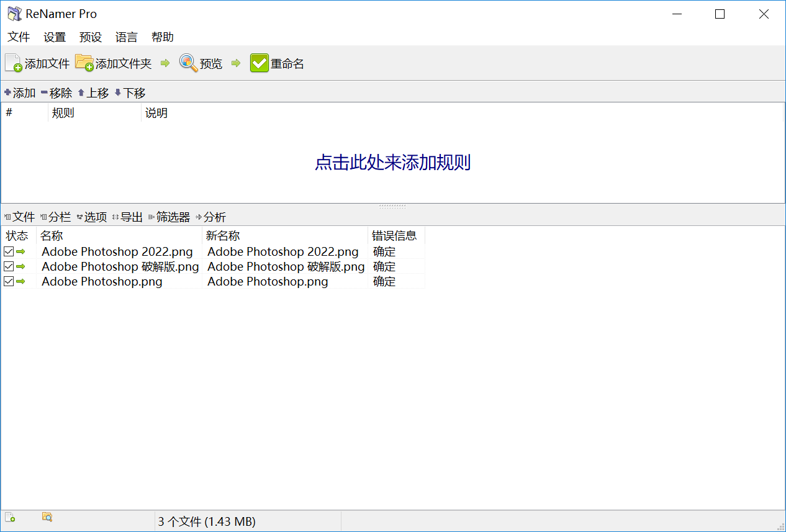Click new name cell Adobe Photoshop.png

click(x=268, y=281)
